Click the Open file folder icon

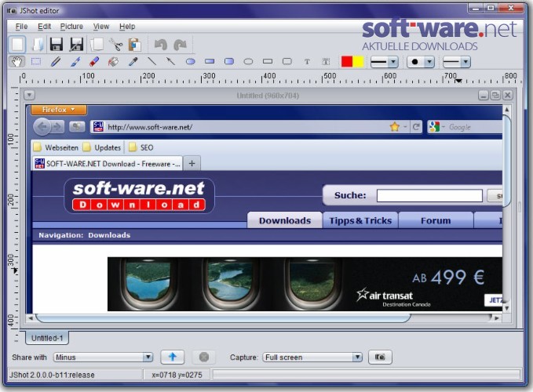pyautogui.click(x=38, y=45)
